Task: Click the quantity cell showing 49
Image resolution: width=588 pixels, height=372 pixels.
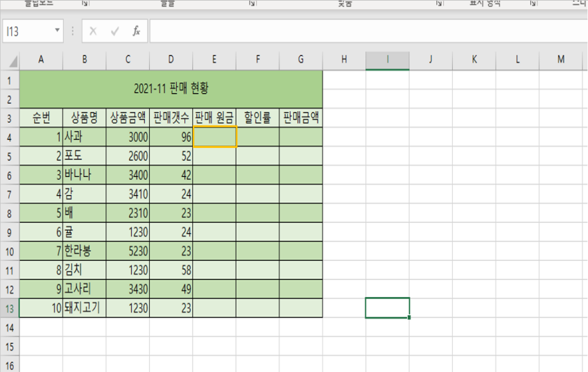Action: coord(171,289)
